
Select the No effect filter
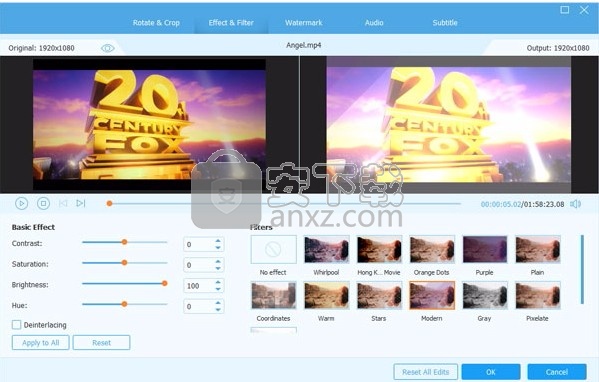click(x=274, y=249)
